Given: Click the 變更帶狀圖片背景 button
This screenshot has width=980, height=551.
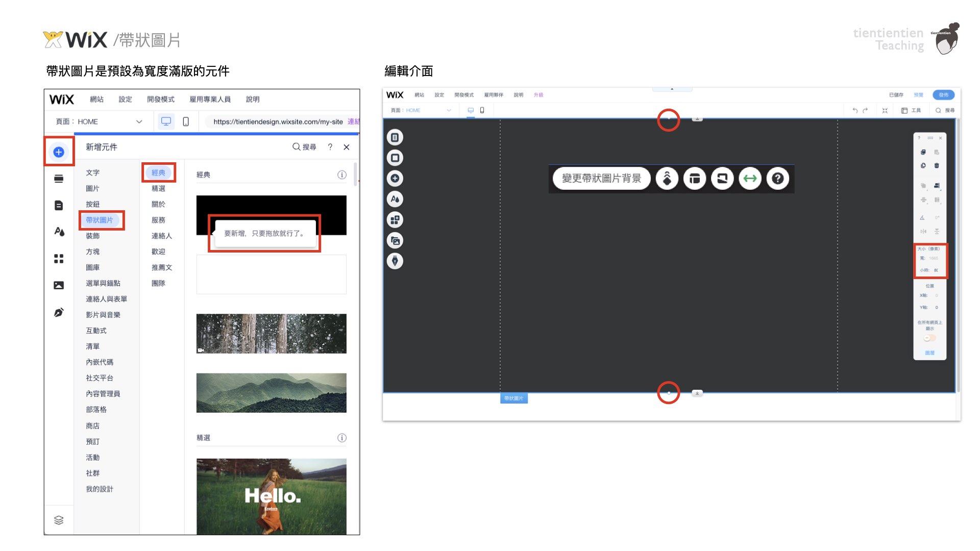Looking at the screenshot, I should 601,179.
